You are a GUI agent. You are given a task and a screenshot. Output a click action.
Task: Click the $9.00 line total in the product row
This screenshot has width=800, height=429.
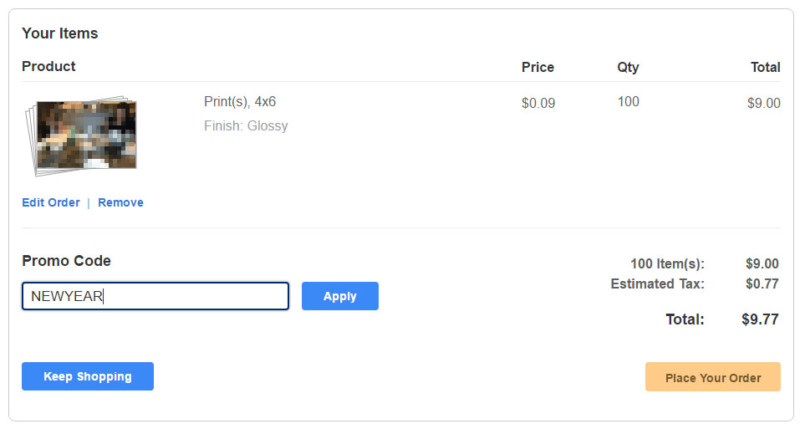point(764,103)
